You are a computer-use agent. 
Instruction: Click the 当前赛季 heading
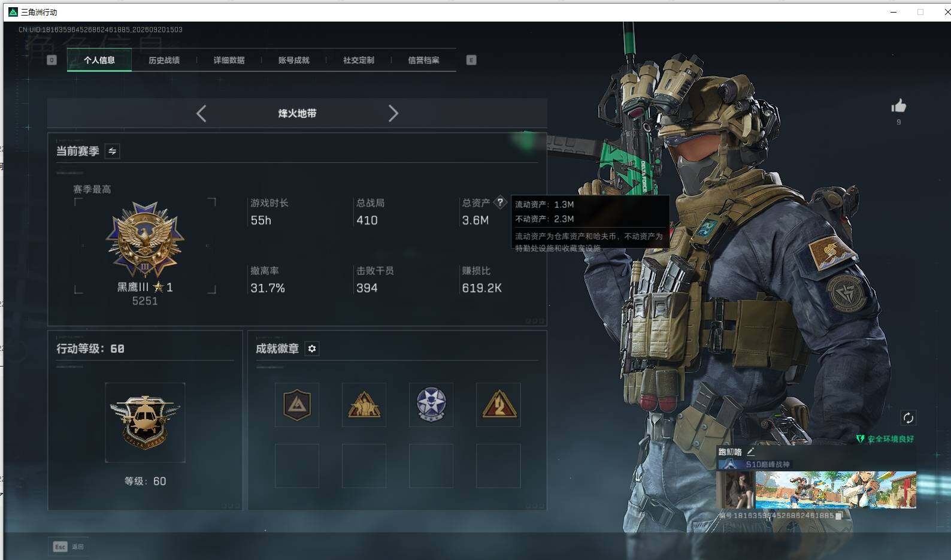point(78,151)
